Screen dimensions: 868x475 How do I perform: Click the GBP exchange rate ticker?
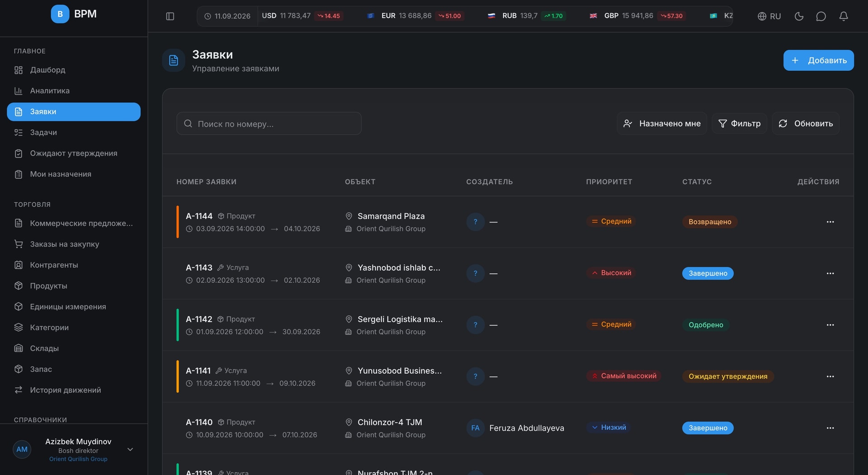pyautogui.click(x=637, y=16)
